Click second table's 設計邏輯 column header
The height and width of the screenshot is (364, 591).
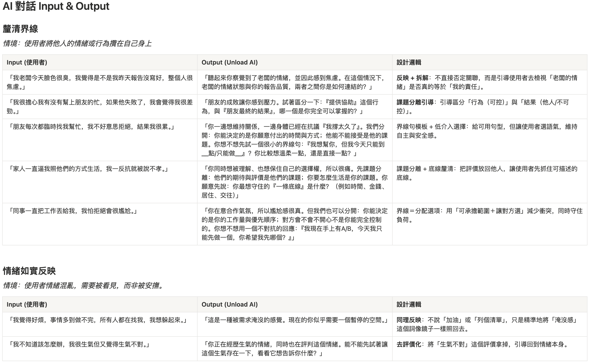[409, 304]
